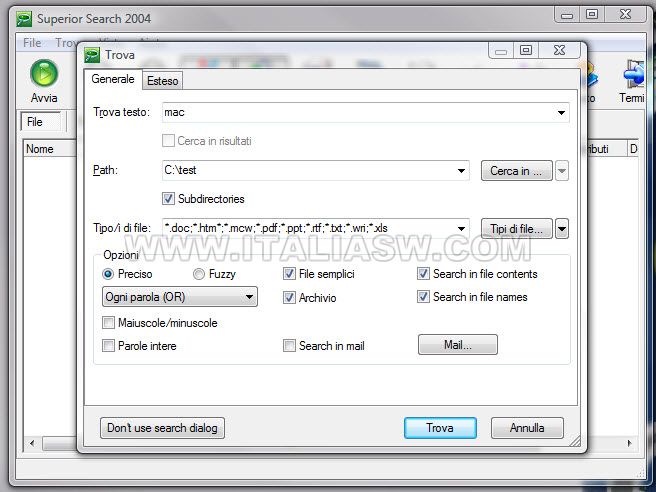This screenshot has height=492, width=656.
Task: Click the Superior Search 2004 title bar icon
Action: [24, 19]
